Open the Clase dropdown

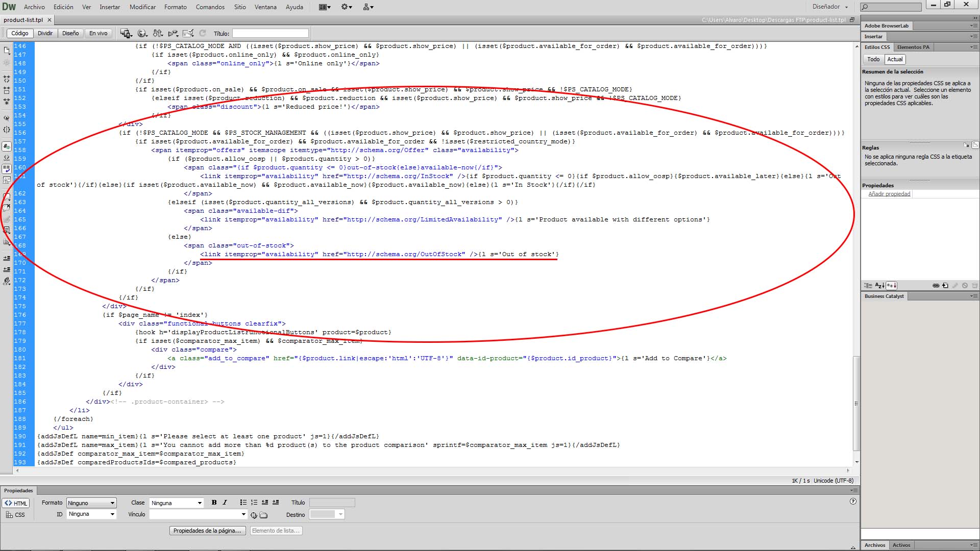coord(177,503)
